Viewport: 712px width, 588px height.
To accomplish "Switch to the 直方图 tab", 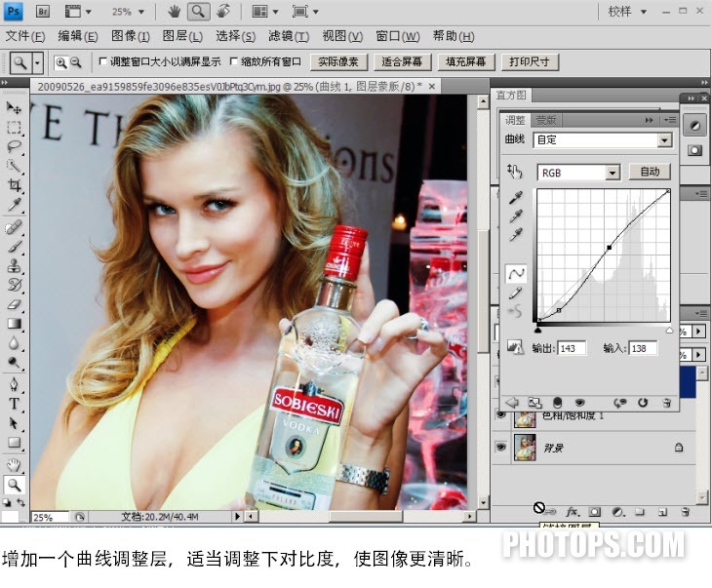I will tap(511, 96).
